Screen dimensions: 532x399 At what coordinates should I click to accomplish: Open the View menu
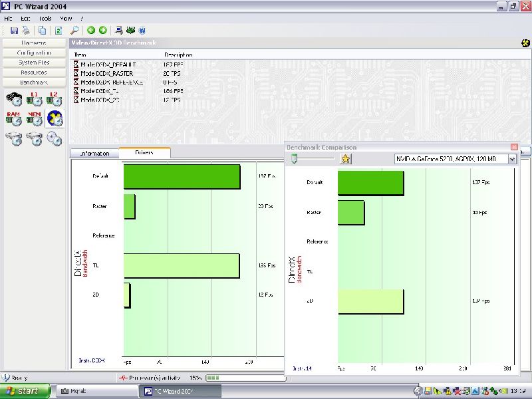click(66, 19)
